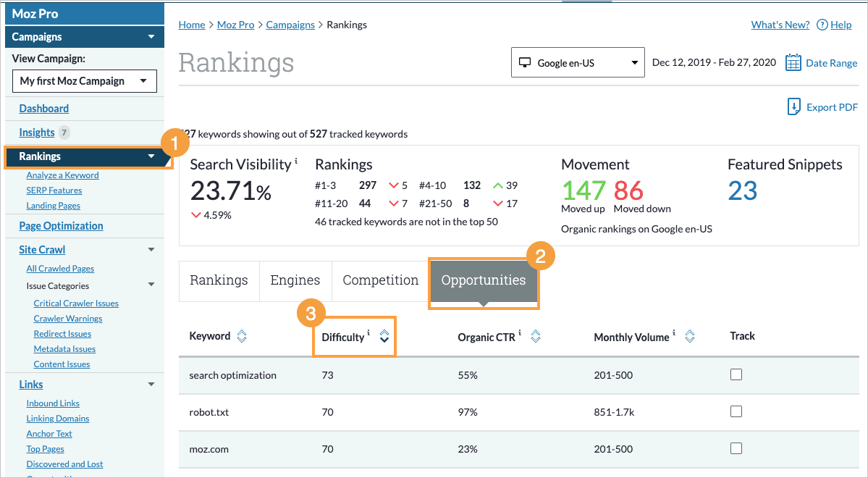Image resolution: width=868 pixels, height=478 pixels.
Task: Click the Help question mark icon
Action: pyautogui.click(x=822, y=25)
